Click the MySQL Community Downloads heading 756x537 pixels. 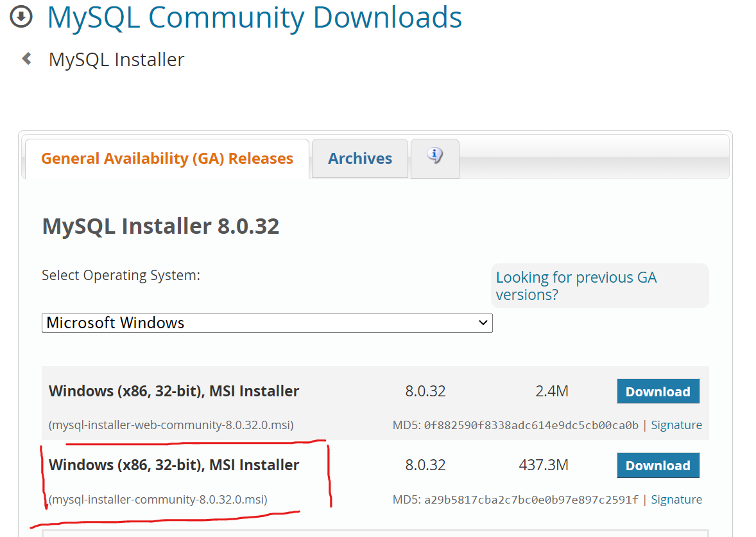tap(255, 17)
